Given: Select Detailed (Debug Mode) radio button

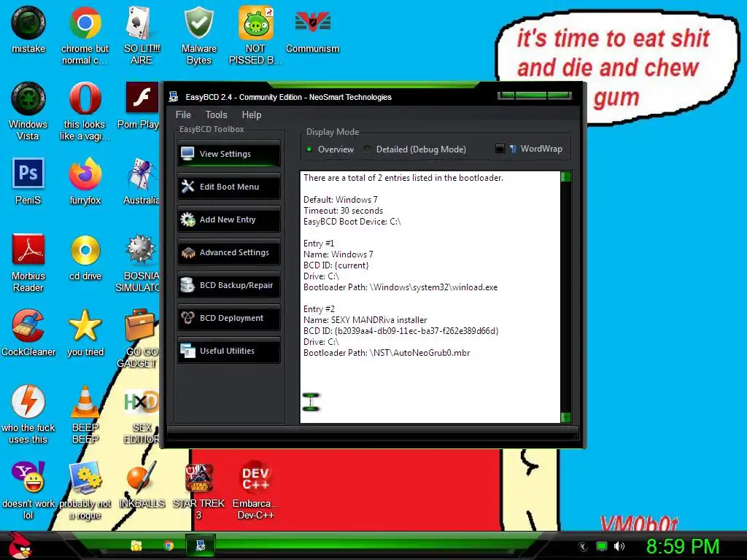Looking at the screenshot, I should (x=368, y=149).
